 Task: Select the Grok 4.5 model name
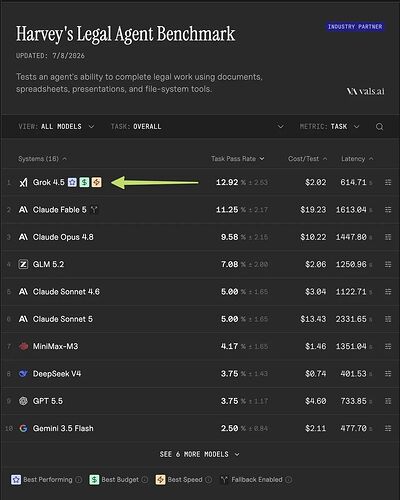(x=49, y=182)
